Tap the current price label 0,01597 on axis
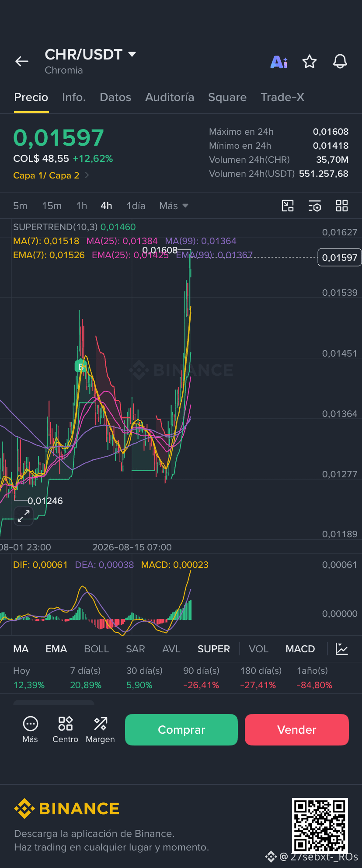Screen dimensions: 362x868 [x=340, y=257]
